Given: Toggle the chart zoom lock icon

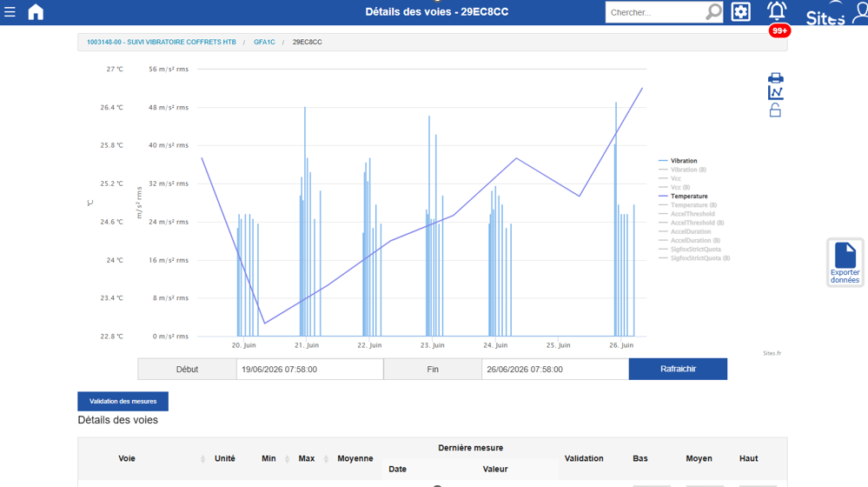Looking at the screenshot, I should (775, 110).
